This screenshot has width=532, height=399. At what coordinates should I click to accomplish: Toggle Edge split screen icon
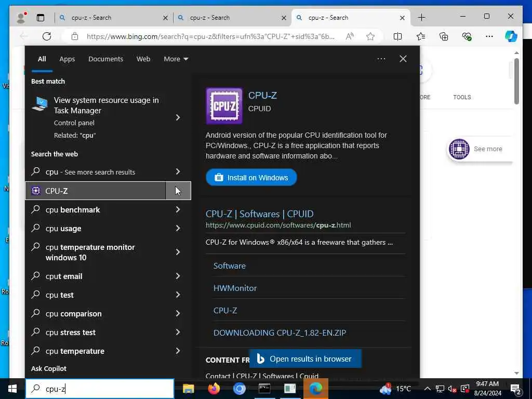(397, 36)
